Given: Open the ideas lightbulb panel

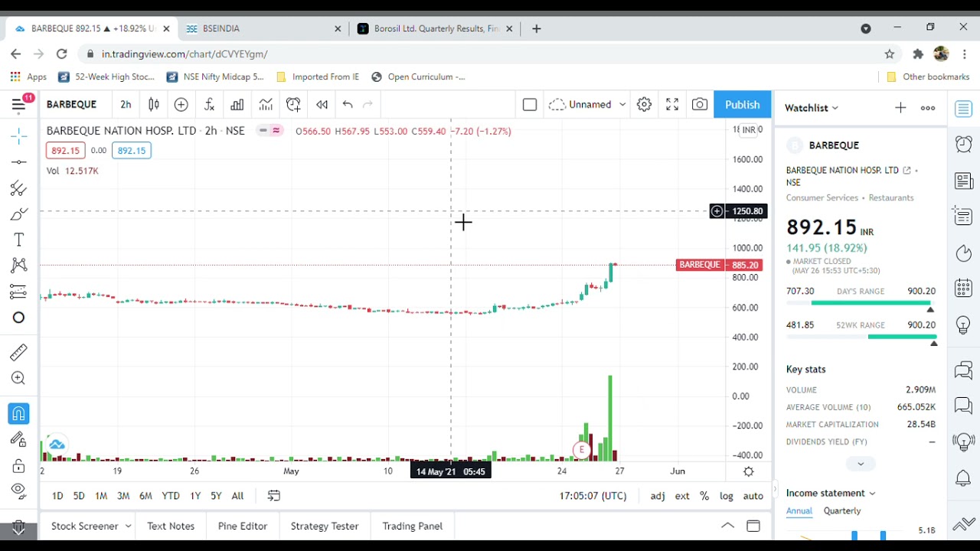Looking at the screenshot, I should [x=963, y=325].
